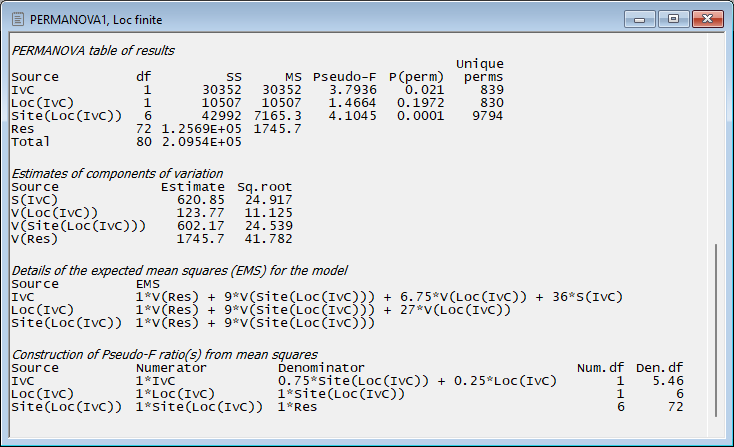This screenshot has width=734, height=447.
Task: Click the document icon in the title bar
Action: pos(17,18)
